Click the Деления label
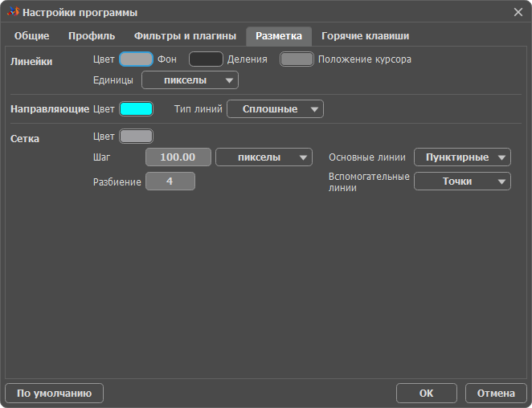The width and height of the screenshot is (532, 408). coord(247,59)
